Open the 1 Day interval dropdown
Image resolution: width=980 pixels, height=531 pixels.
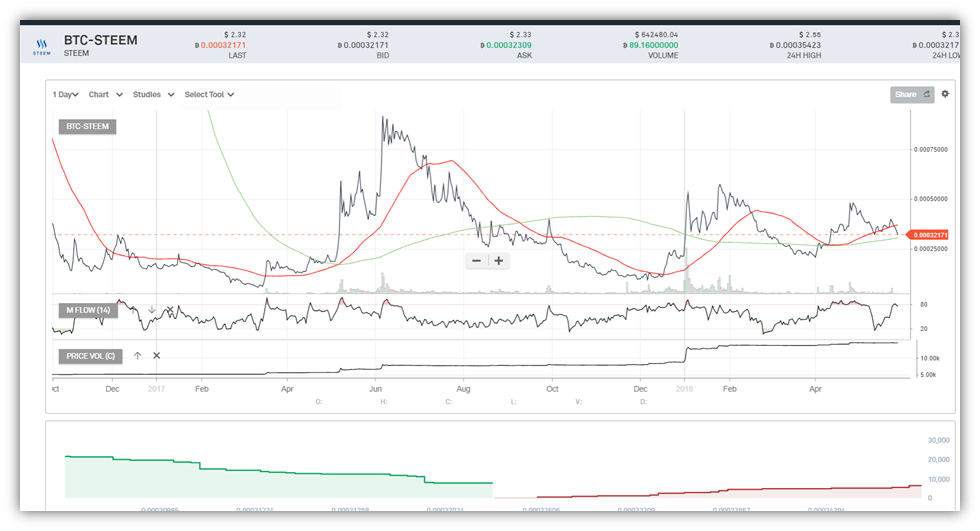coord(66,94)
